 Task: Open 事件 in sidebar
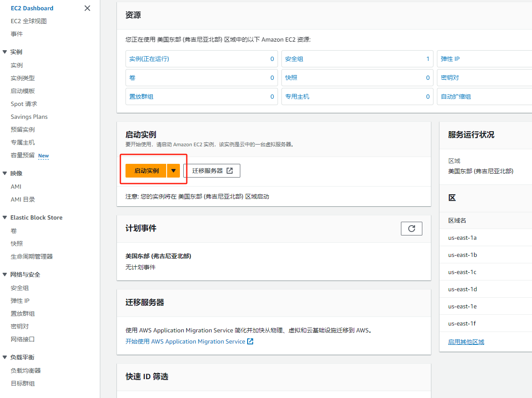click(17, 34)
